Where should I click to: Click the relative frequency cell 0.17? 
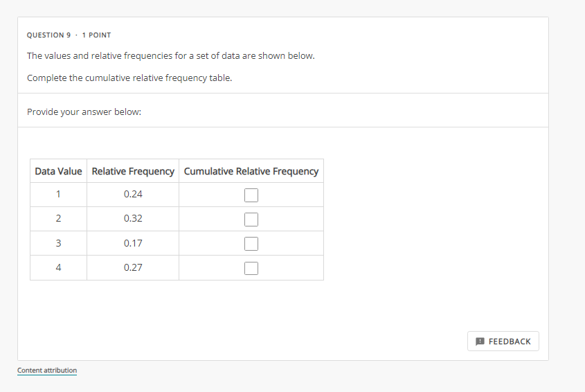click(x=133, y=243)
